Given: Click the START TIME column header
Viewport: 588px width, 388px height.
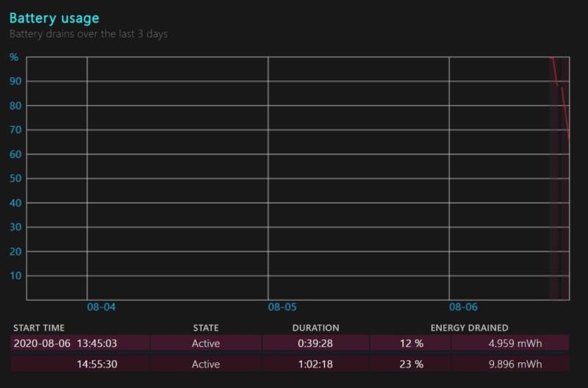Looking at the screenshot, I should tap(39, 328).
